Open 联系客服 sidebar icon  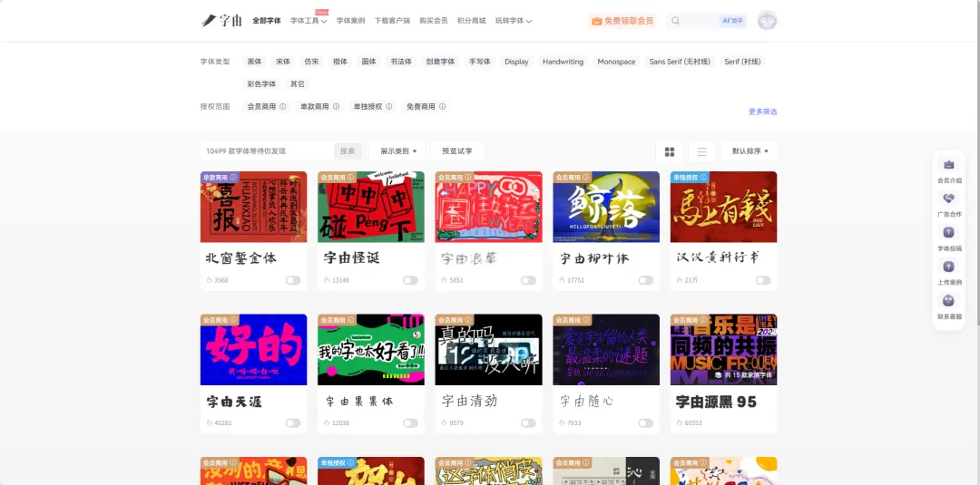coord(949,300)
